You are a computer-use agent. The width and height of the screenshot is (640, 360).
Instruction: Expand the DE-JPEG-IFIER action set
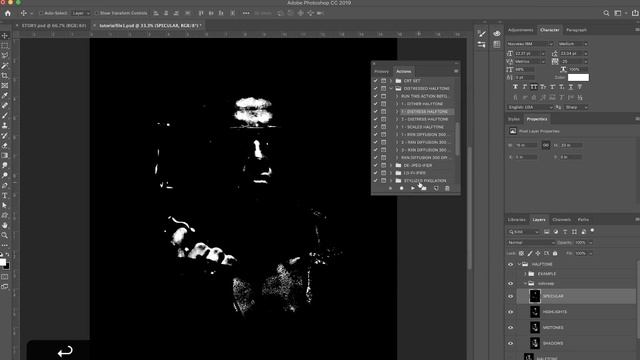tap(391, 165)
